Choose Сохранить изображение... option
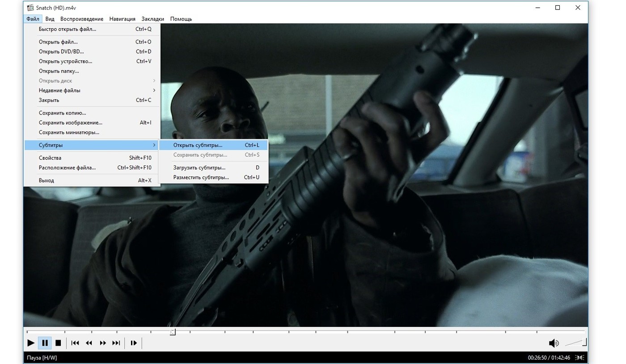Viewport: 626px width, 364px height. pos(92,123)
